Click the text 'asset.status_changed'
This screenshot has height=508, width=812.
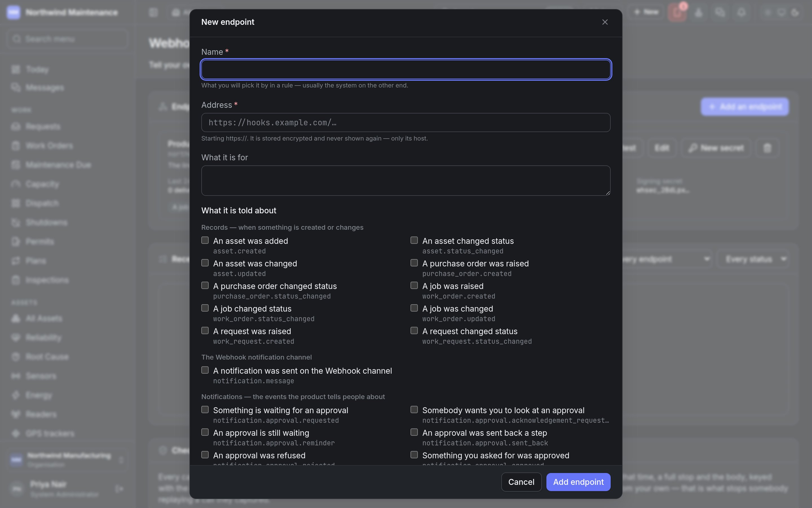click(x=463, y=251)
